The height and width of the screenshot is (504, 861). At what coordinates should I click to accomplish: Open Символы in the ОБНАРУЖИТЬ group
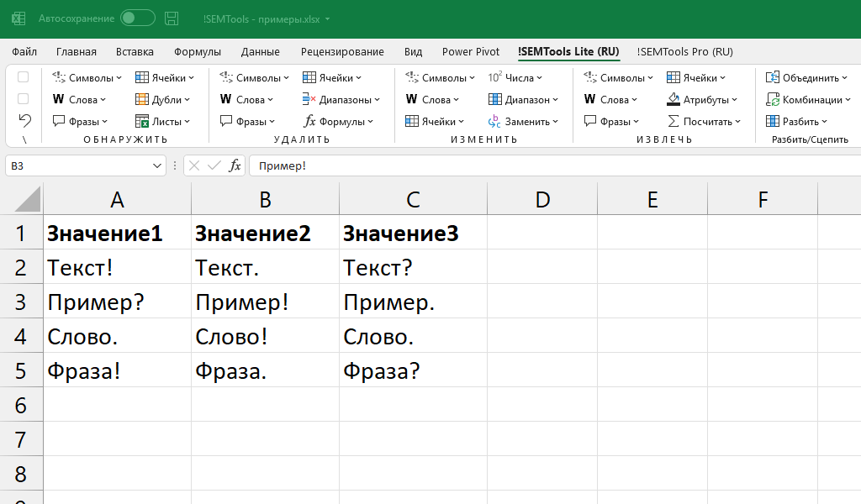tap(87, 78)
